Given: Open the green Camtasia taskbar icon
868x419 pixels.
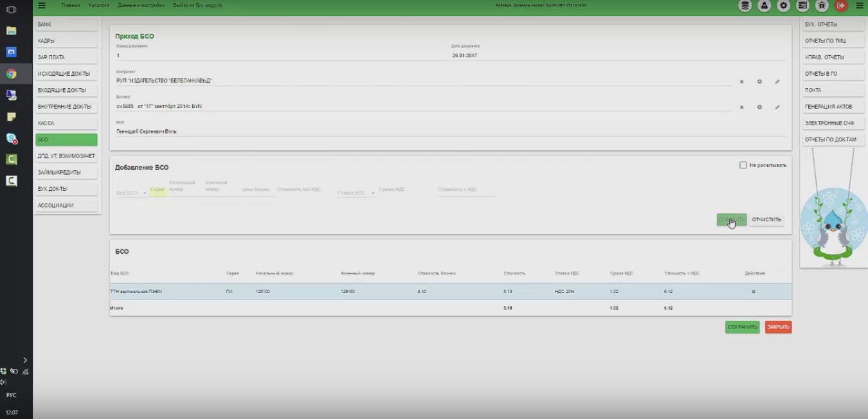Looking at the screenshot, I should click(x=11, y=159).
